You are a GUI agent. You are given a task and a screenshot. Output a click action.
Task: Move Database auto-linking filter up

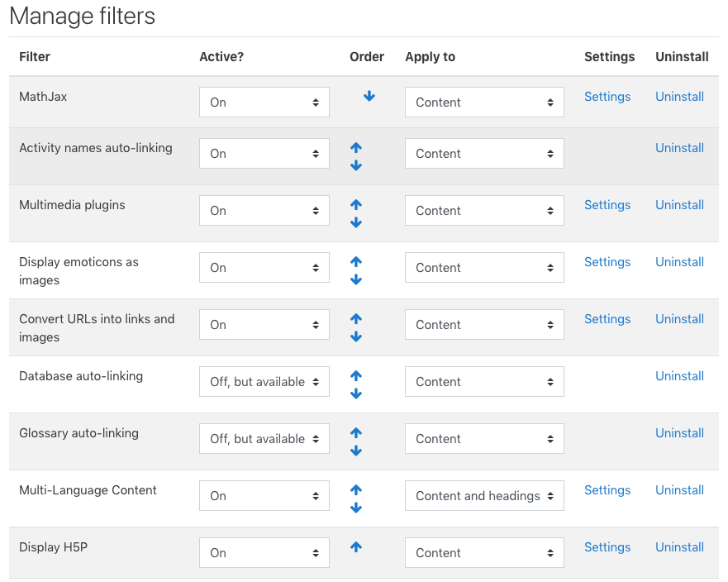[x=356, y=376]
